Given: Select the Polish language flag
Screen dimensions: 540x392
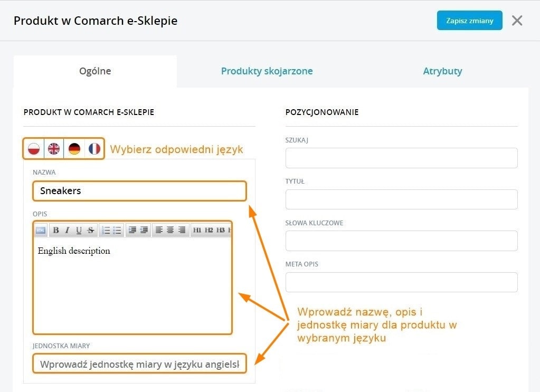Looking at the screenshot, I should [34, 149].
